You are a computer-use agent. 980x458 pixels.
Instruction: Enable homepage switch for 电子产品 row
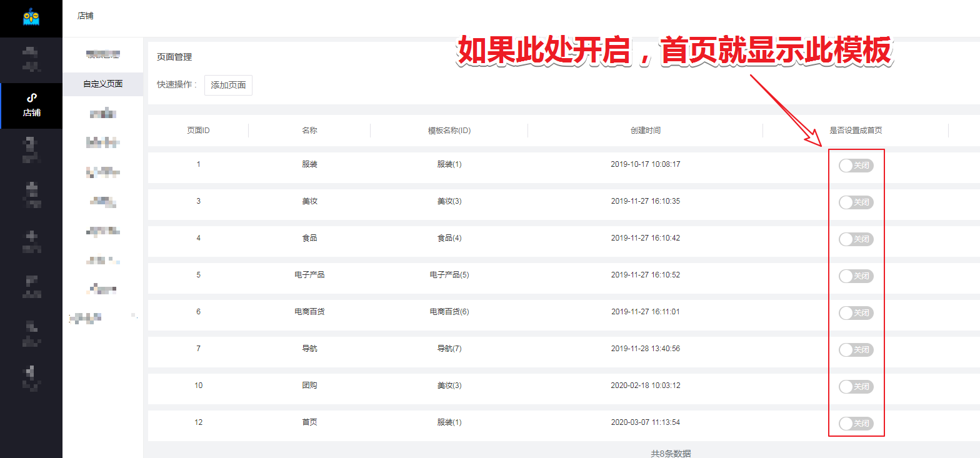click(856, 276)
